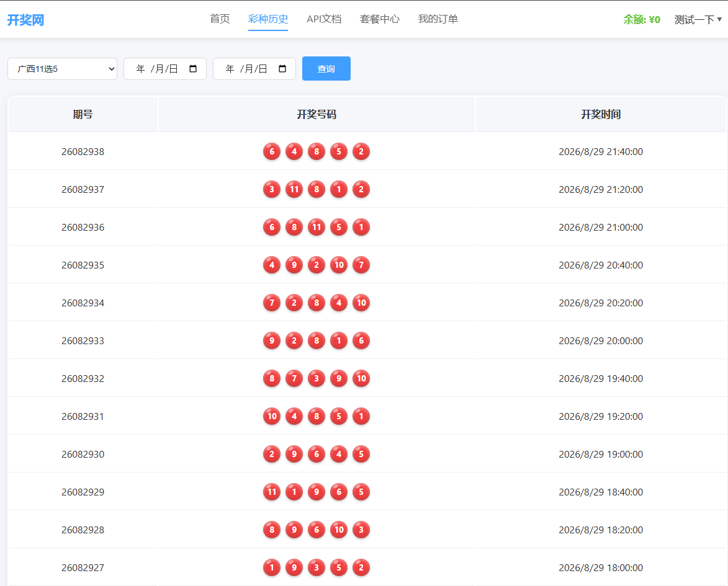Screen dimensions: 728x586
Task: Click ball 6 in row 26082933
Action: click(x=361, y=340)
